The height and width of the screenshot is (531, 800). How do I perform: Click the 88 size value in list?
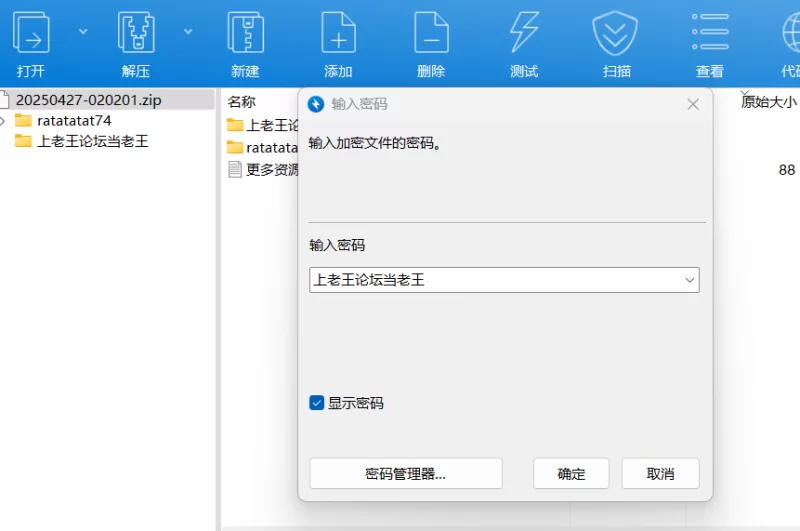point(787,170)
